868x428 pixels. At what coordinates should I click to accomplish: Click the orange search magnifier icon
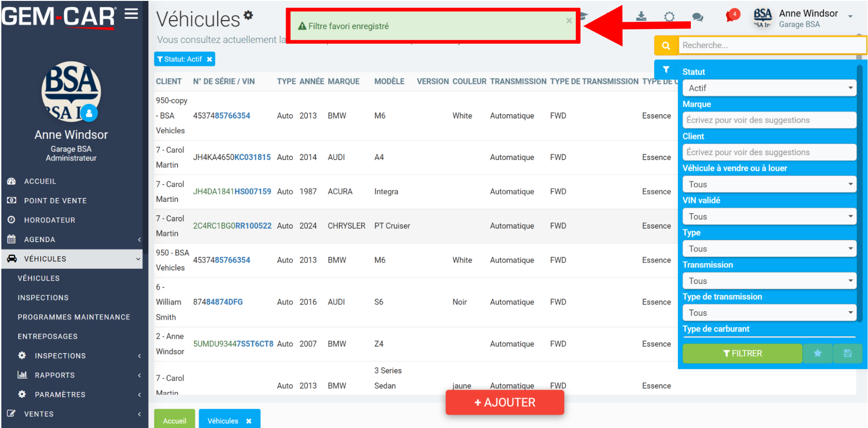(x=666, y=45)
